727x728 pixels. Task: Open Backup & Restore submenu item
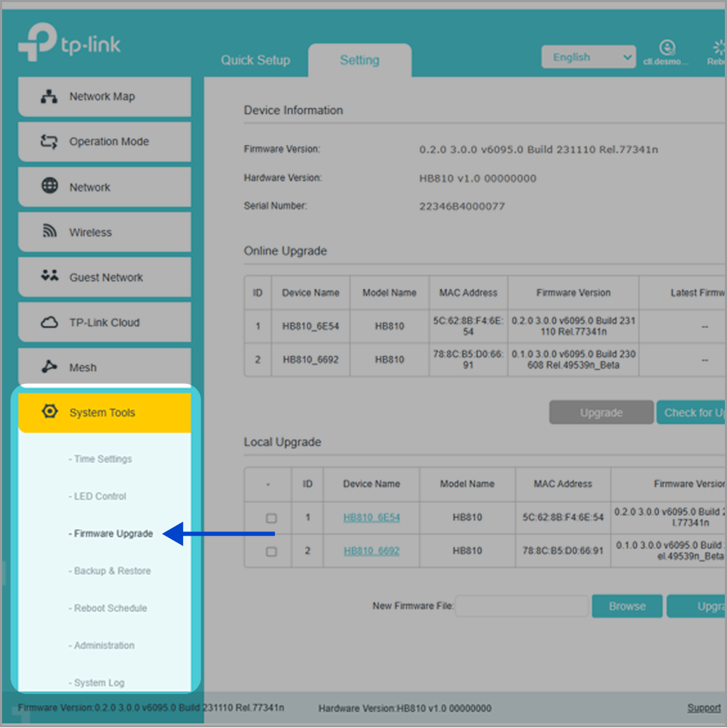pyautogui.click(x=110, y=570)
